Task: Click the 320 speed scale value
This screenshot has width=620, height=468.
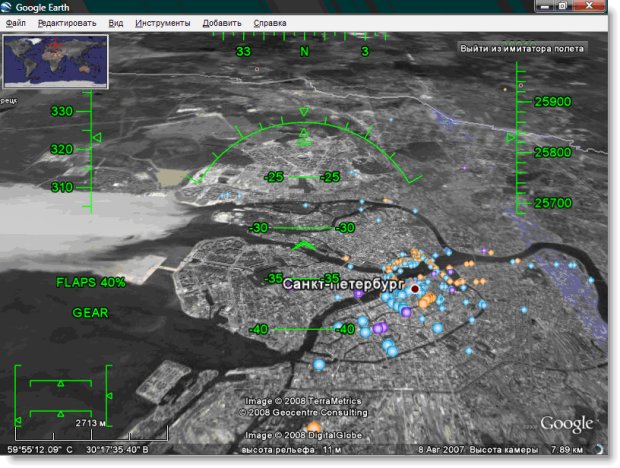Action: 62,149
